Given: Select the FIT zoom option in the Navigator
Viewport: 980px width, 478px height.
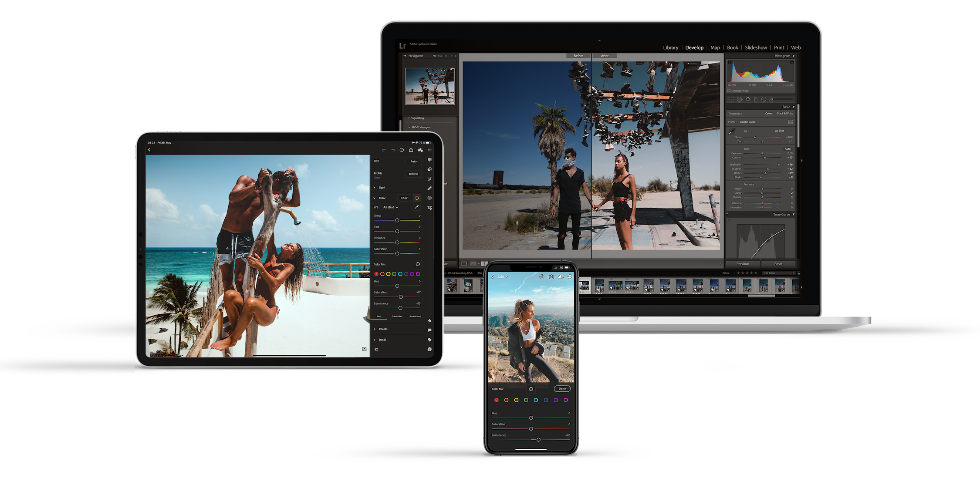Looking at the screenshot, I should (x=434, y=56).
